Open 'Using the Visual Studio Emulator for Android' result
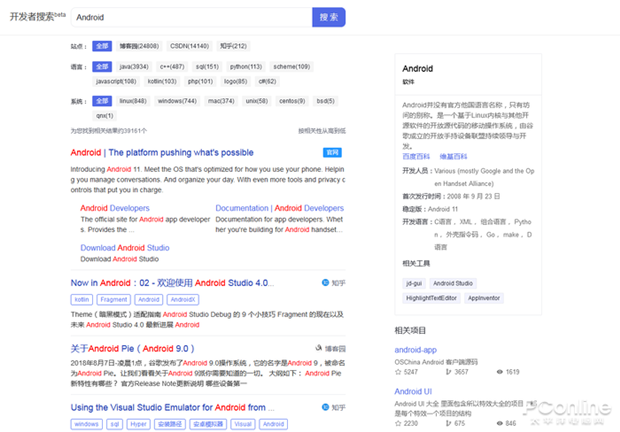The image size is (620, 432). pos(172,407)
